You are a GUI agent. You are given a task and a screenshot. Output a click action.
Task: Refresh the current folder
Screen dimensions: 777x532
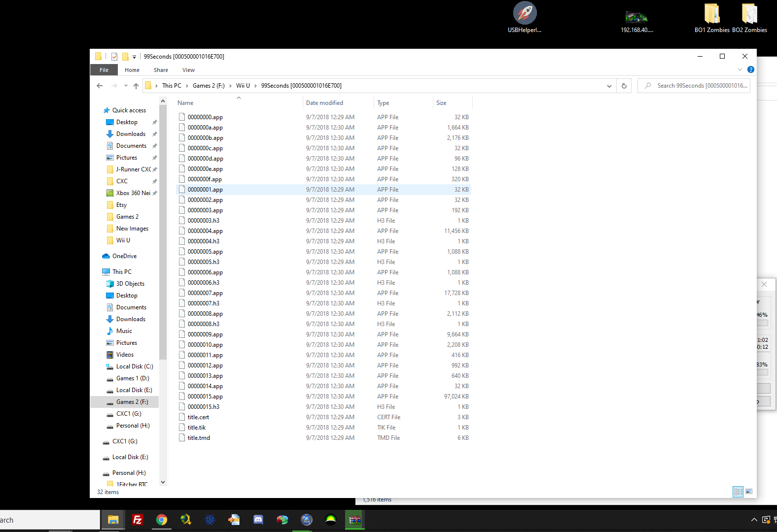click(624, 86)
